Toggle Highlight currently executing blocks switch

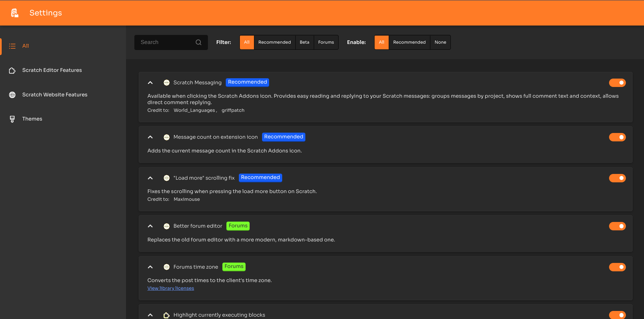pyautogui.click(x=617, y=315)
